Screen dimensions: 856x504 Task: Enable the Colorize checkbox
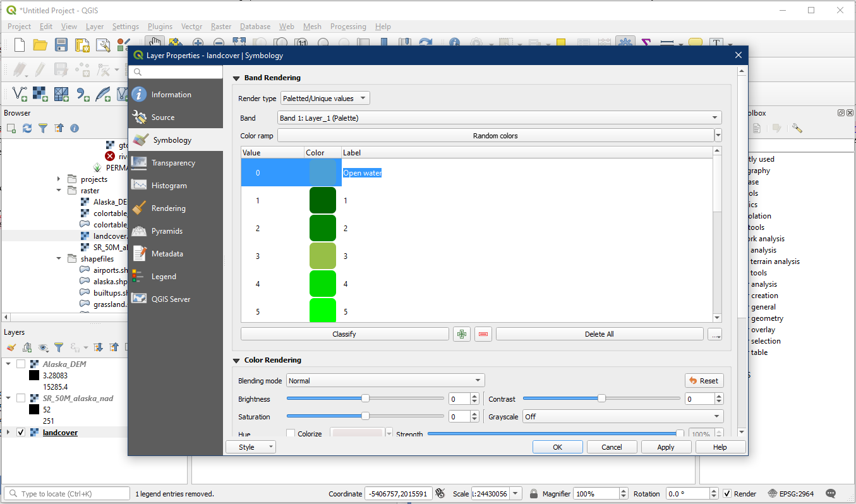291,434
